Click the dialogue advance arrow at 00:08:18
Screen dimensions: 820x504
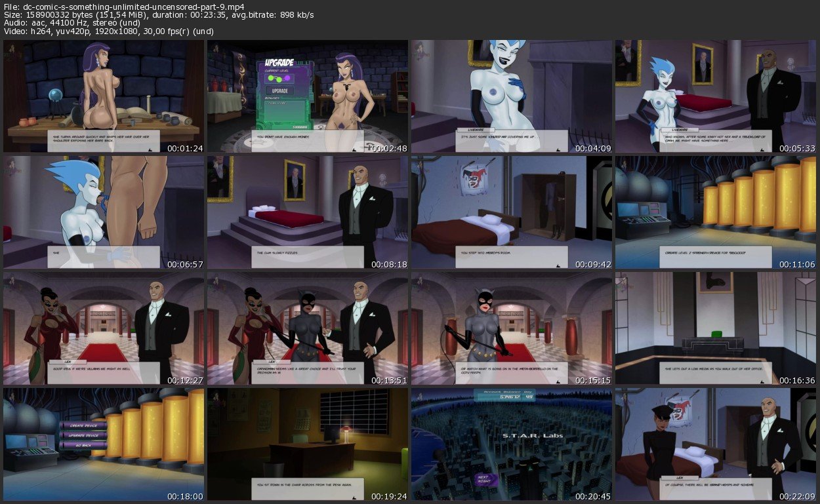tap(356, 265)
